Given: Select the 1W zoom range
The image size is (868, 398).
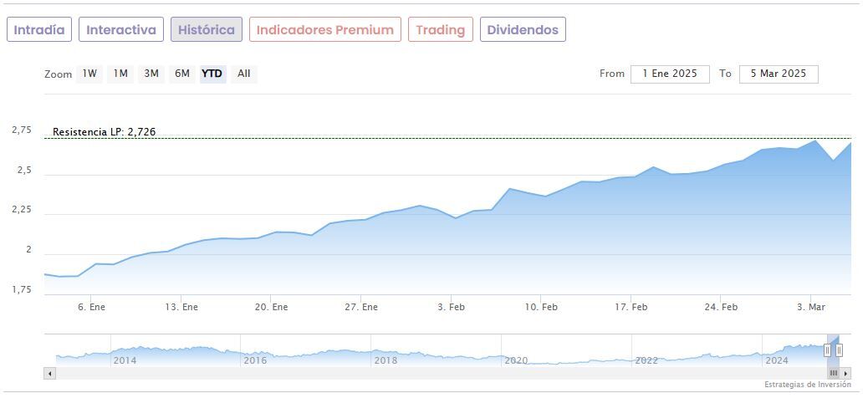Looking at the screenshot, I should 89,74.
